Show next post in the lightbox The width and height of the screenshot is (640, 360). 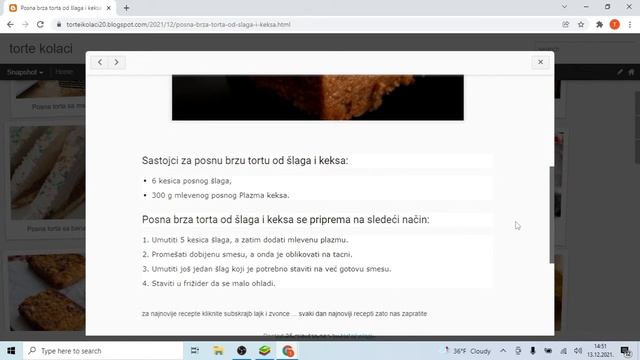point(116,62)
